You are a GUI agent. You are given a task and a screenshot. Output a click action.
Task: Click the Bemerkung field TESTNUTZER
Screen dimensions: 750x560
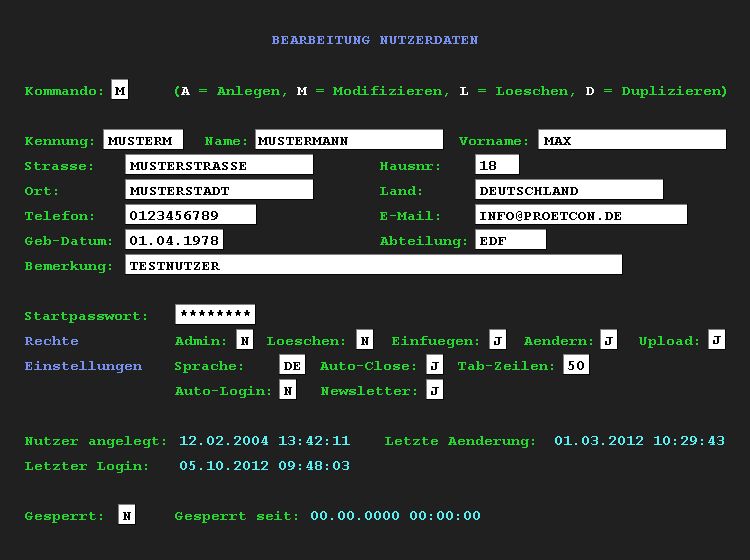click(373, 265)
